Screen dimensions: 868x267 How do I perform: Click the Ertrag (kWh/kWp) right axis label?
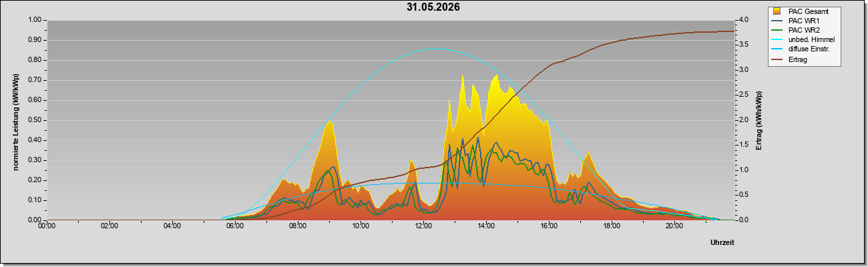[759, 119]
